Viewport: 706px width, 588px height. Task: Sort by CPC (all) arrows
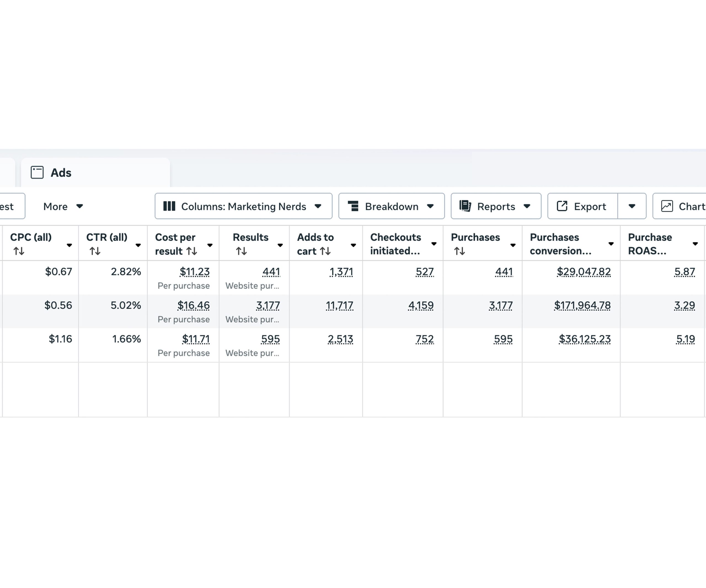19,251
